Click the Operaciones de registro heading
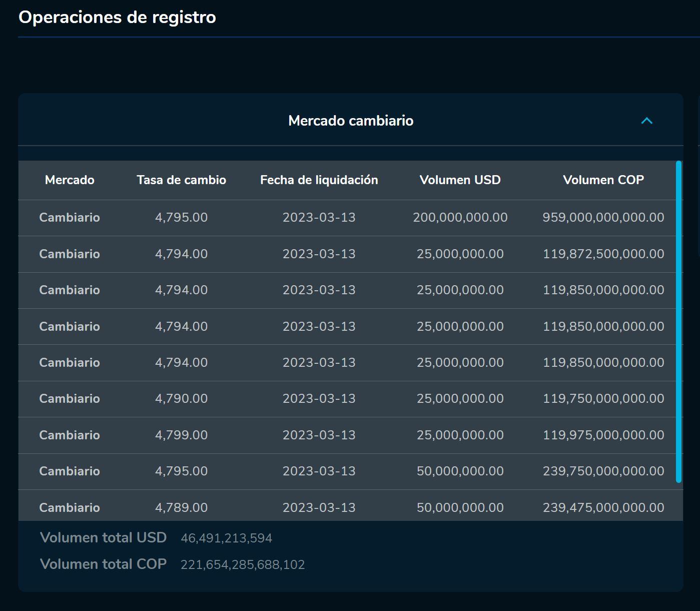700x611 pixels. tap(118, 17)
